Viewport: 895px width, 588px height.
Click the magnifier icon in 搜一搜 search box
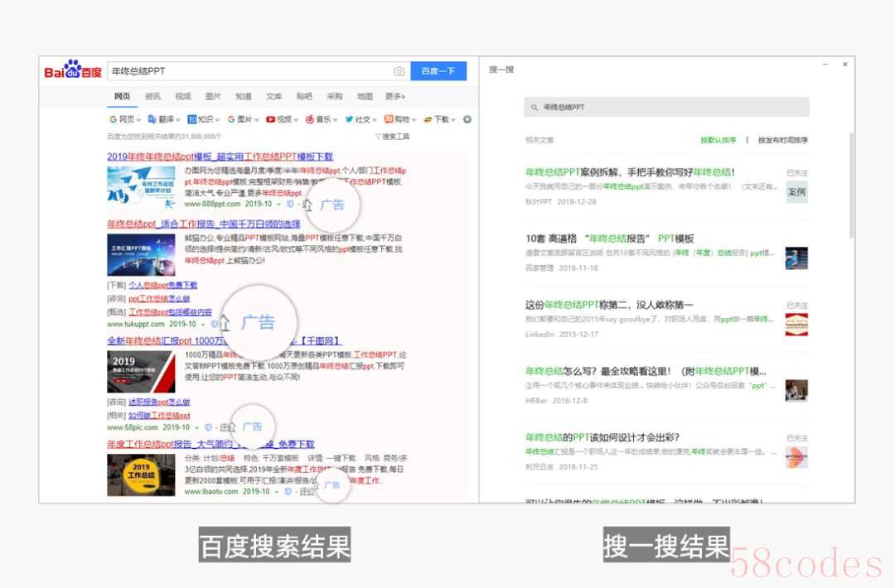tap(535, 107)
